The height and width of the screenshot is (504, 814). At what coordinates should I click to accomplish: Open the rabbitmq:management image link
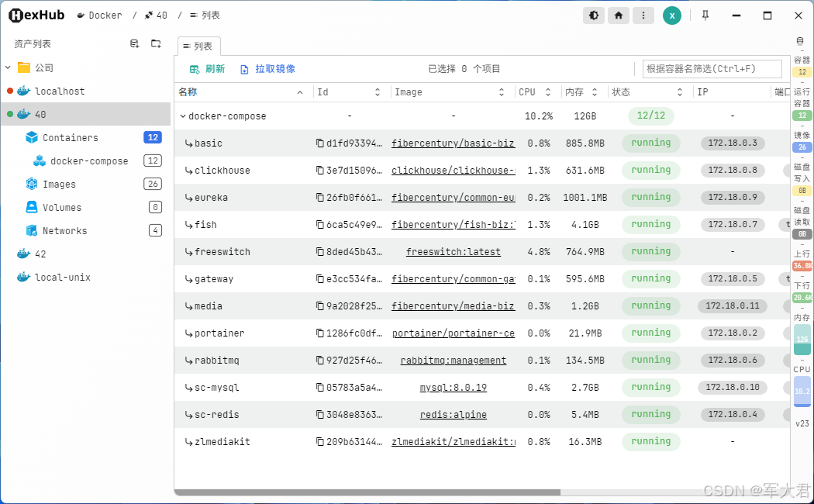click(x=454, y=361)
